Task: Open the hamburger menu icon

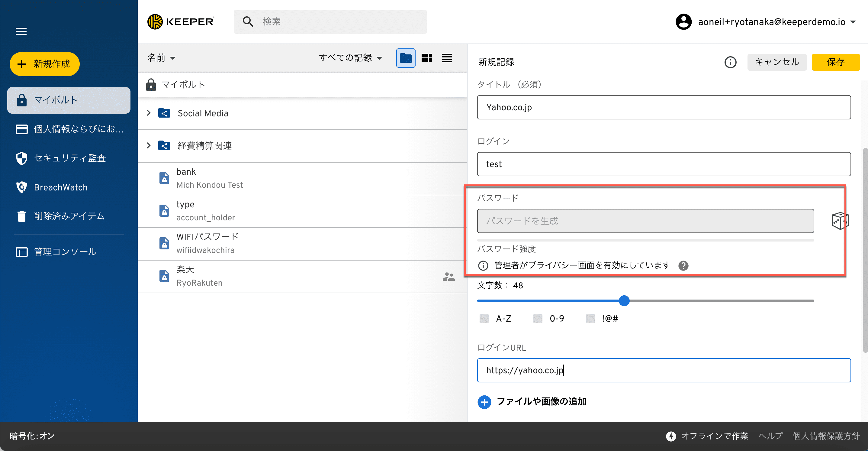Action: [21, 31]
